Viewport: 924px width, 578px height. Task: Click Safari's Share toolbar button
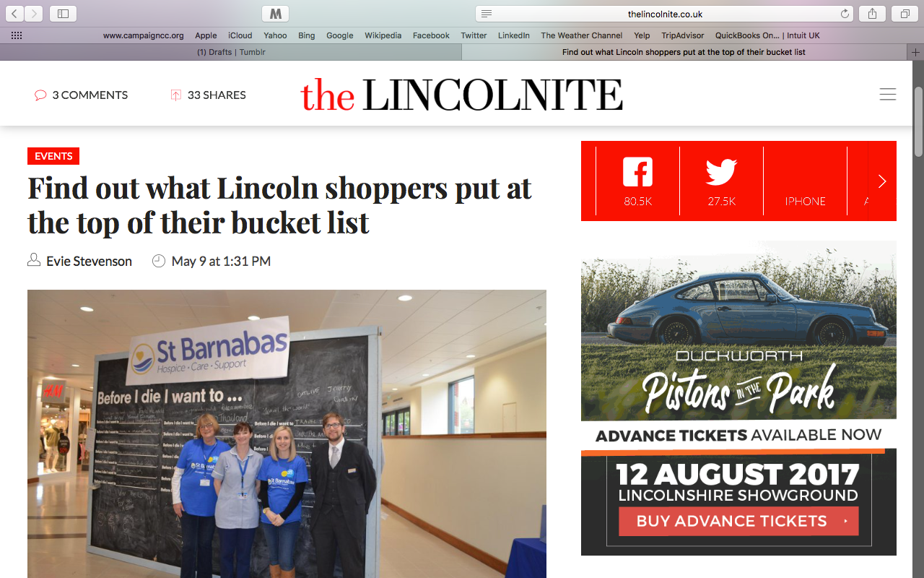pos(873,14)
